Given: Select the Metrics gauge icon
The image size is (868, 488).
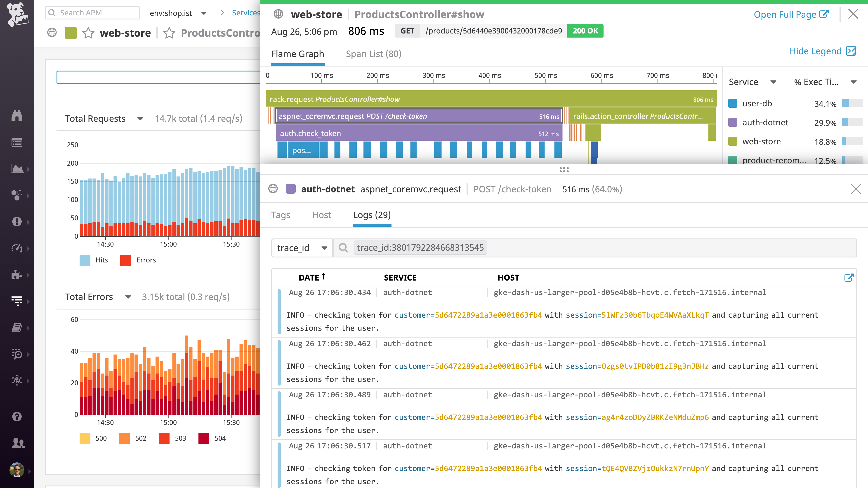Looking at the screenshot, I should pyautogui.click(x=17, y=249).
